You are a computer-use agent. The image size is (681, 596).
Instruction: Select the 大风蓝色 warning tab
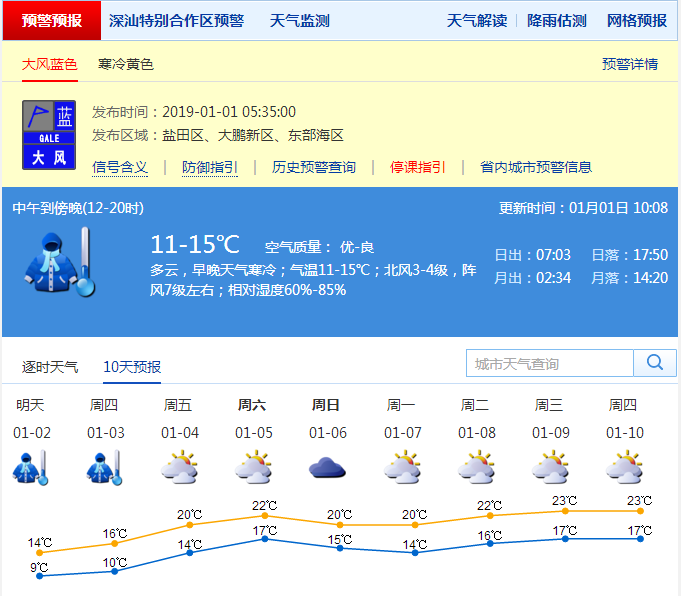tap(50, 64)
